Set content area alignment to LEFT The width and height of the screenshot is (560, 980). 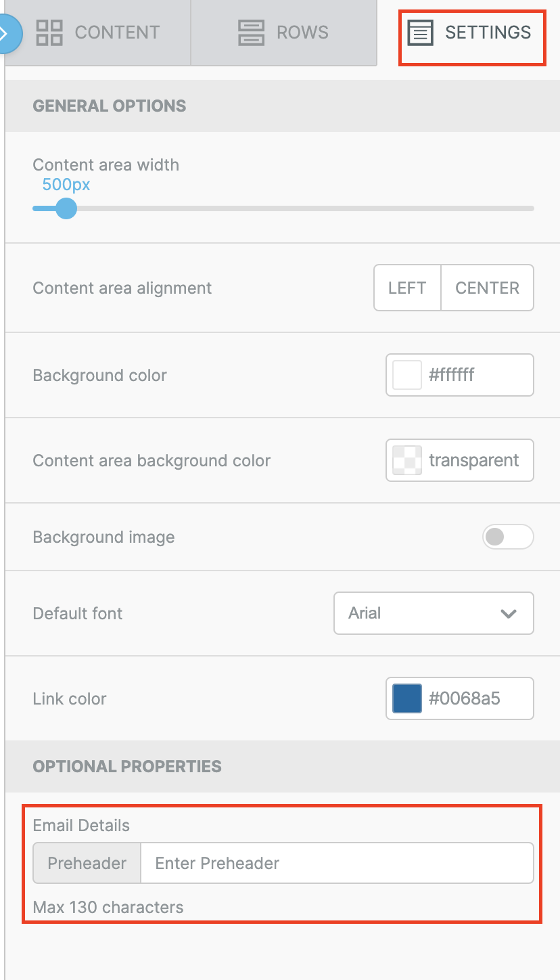pos(407,288)
